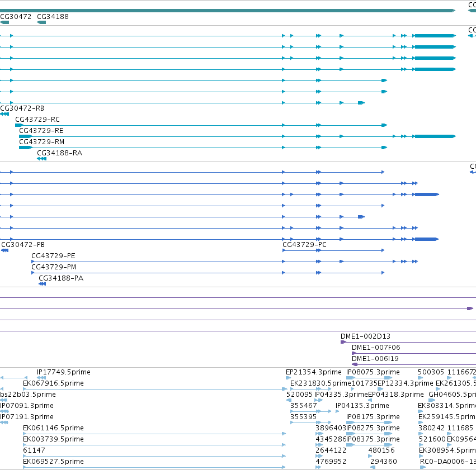476x470 pixels.
Task: Select EST label EK069527.5prime
Action: [x=54, y=462]
